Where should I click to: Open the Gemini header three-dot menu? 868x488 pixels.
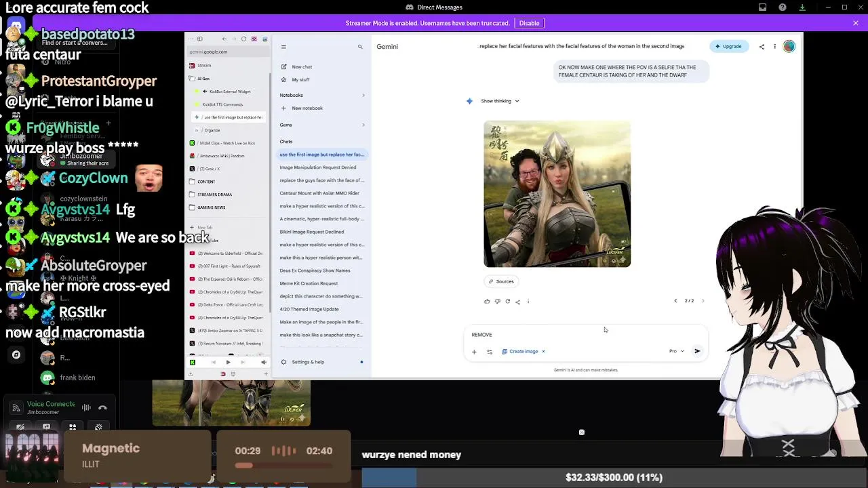(774, 47)
